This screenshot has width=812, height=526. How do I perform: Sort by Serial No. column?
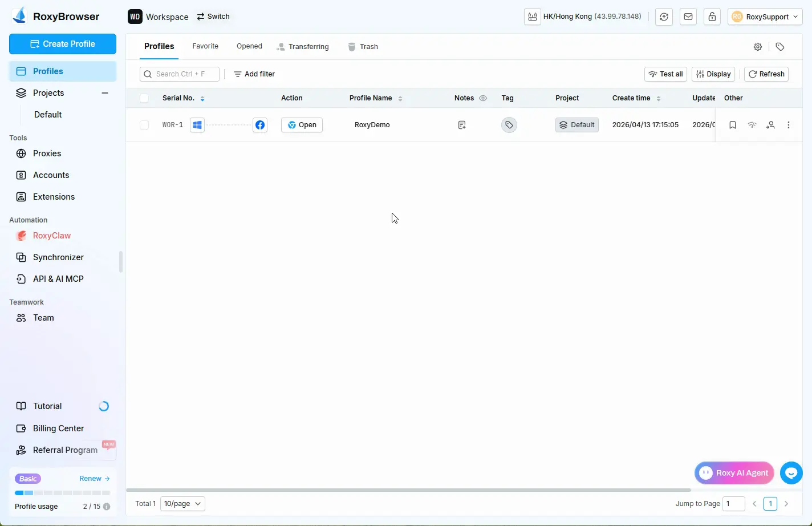tap(202, 98)
